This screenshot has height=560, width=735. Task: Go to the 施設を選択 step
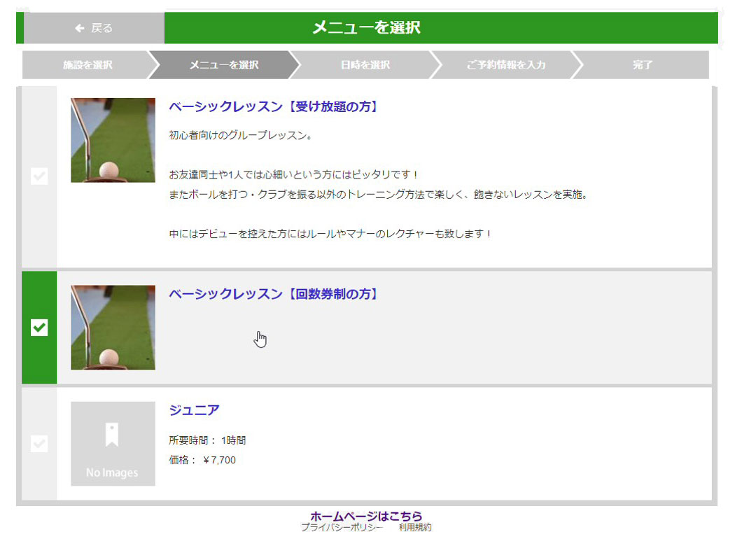pos(87,65)
